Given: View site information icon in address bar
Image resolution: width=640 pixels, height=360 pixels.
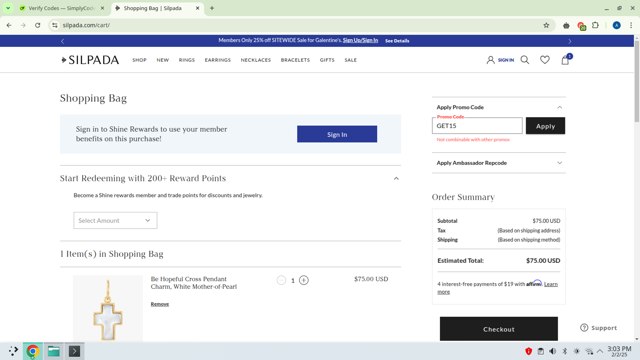Looking at the screenshot, I should pos(55,25).
